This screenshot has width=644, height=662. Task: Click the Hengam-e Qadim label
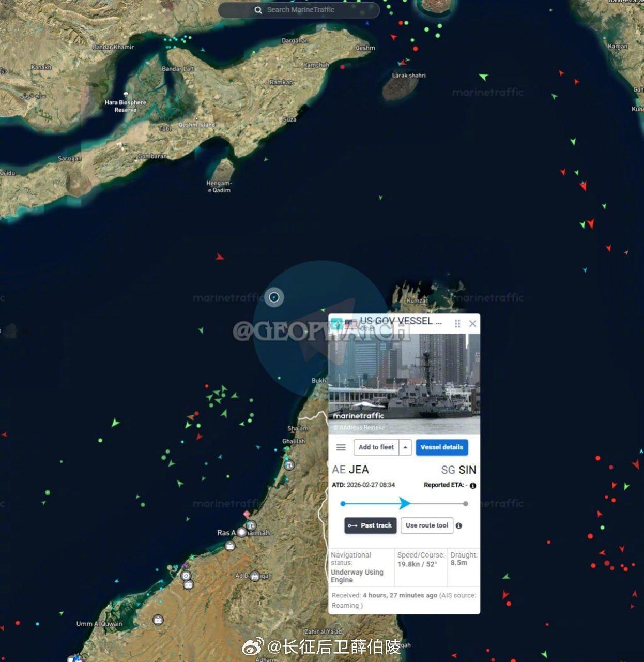[219, 187]
